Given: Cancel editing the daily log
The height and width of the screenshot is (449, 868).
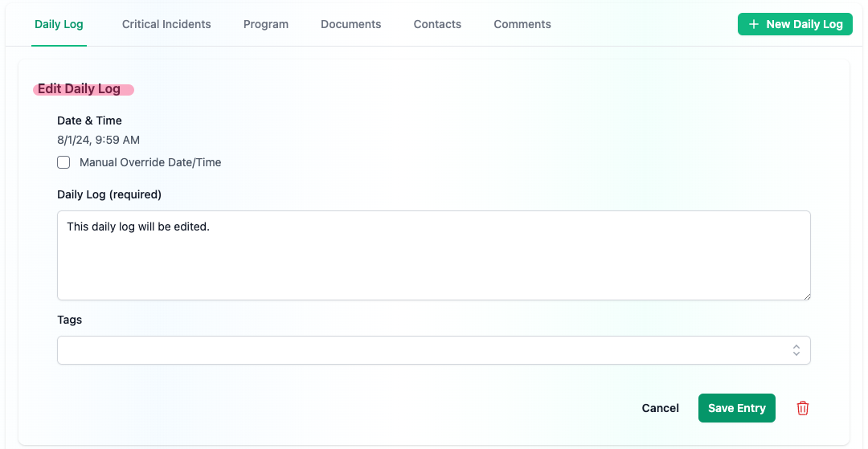Looking at the screenshot, I should point(660,408).
